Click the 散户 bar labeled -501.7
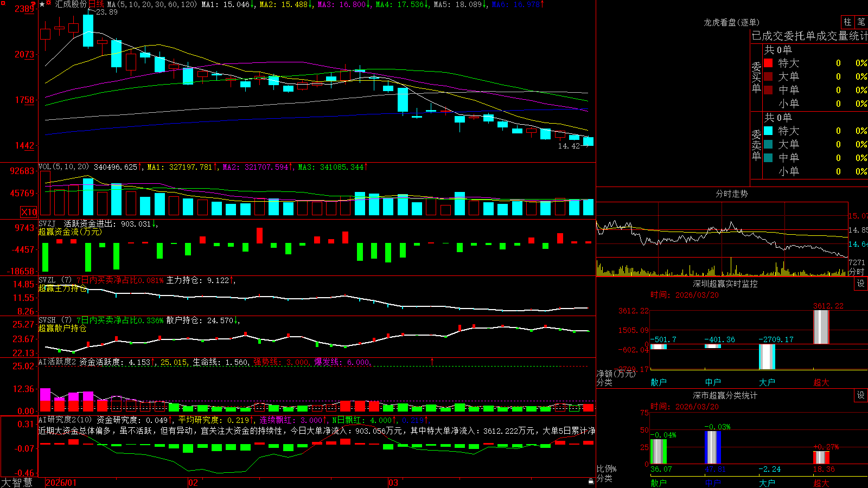 [658, 346]
